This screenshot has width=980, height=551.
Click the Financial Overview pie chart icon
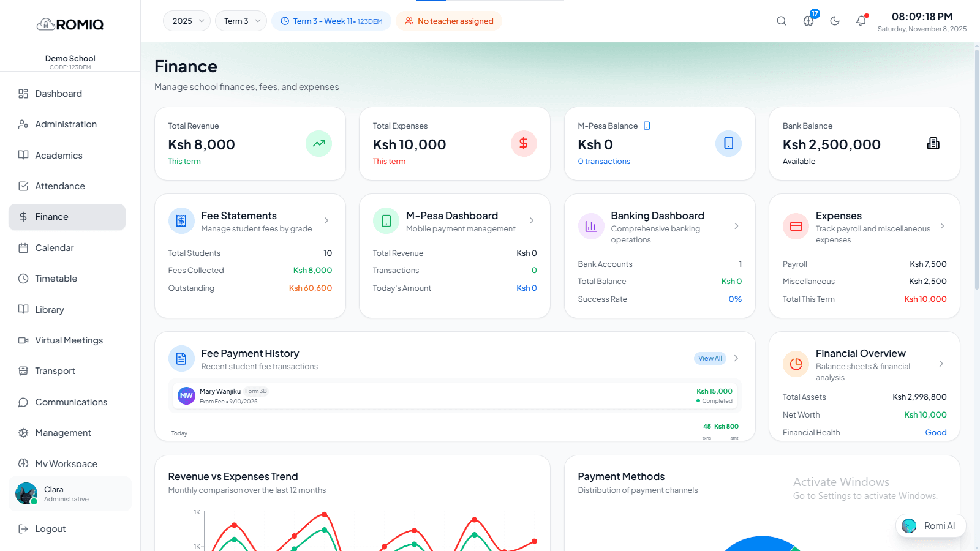tap(796, 364)
